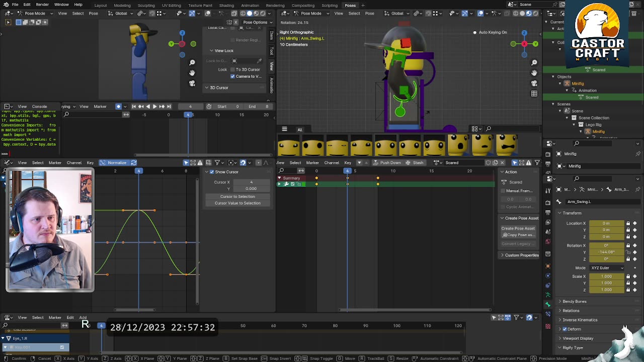Image resolution: width=644 pixels, height=362 pixels.
Task: Expand the Viewport Display panel
Action: click(577, 338)
